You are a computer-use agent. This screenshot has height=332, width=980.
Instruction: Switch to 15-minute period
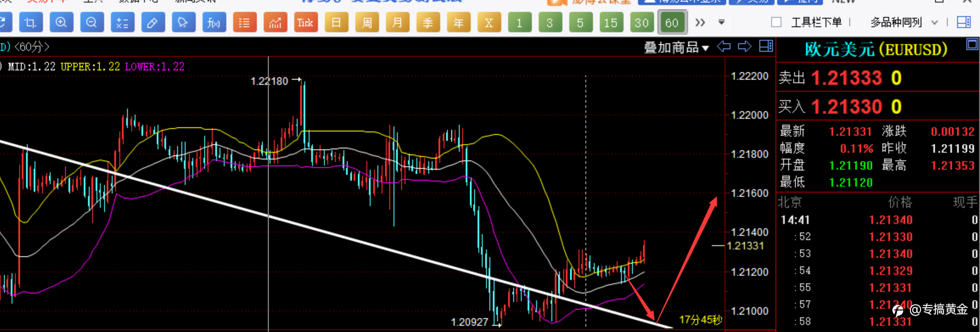coord(611,23)
